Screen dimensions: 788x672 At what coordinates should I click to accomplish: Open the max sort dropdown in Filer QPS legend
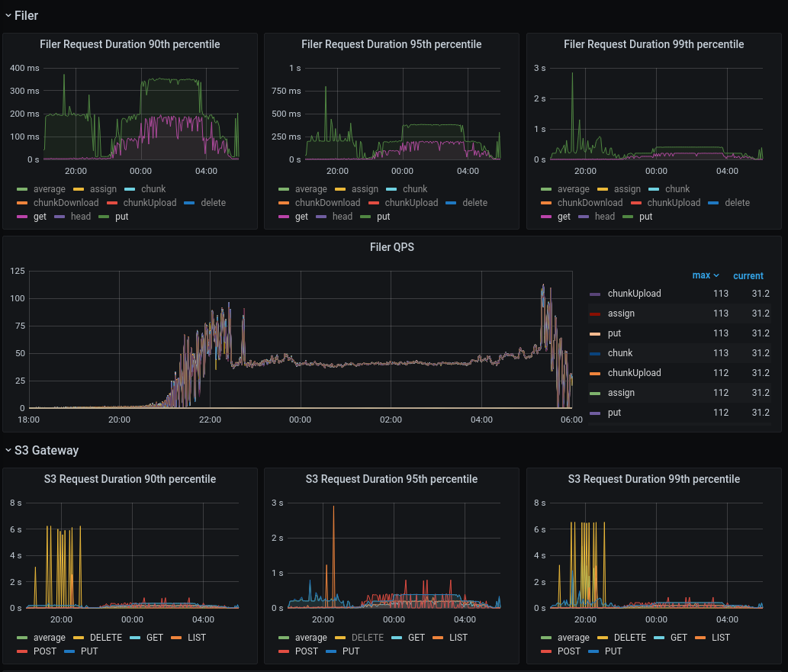(704, 275)
